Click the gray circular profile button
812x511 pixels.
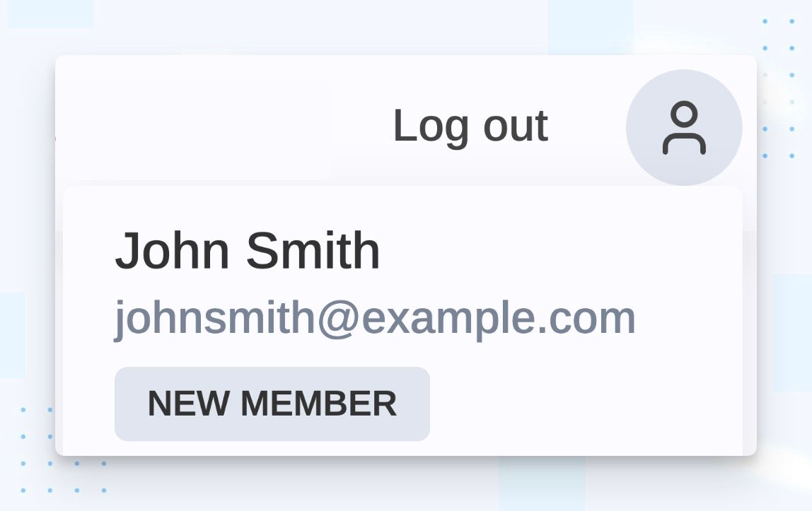(x=684, y=127)
